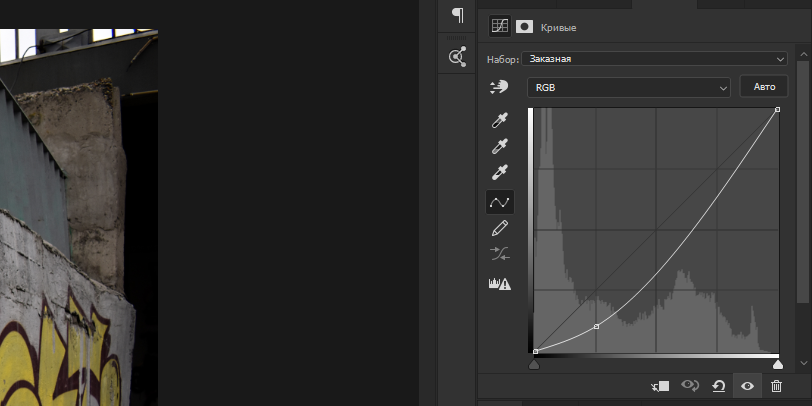Click the Properties panel scroll up arrow
The image size is (812, 406).
[804, 54]
